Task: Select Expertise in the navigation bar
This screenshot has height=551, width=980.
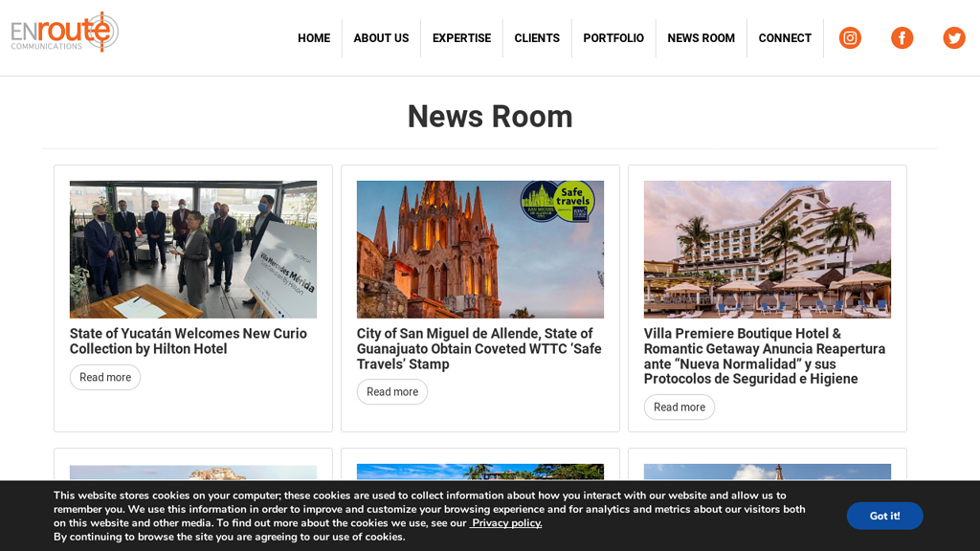Action: (x=461, y=38)
